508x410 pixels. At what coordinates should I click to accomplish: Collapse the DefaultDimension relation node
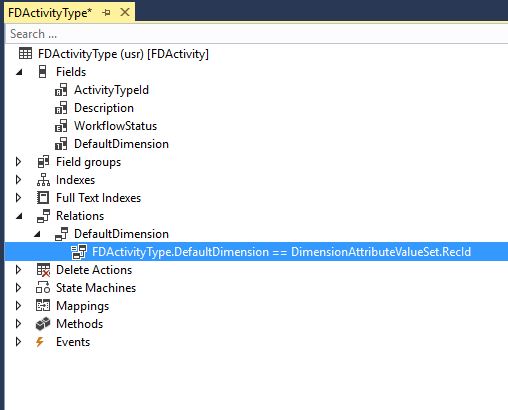coord(37,234)
